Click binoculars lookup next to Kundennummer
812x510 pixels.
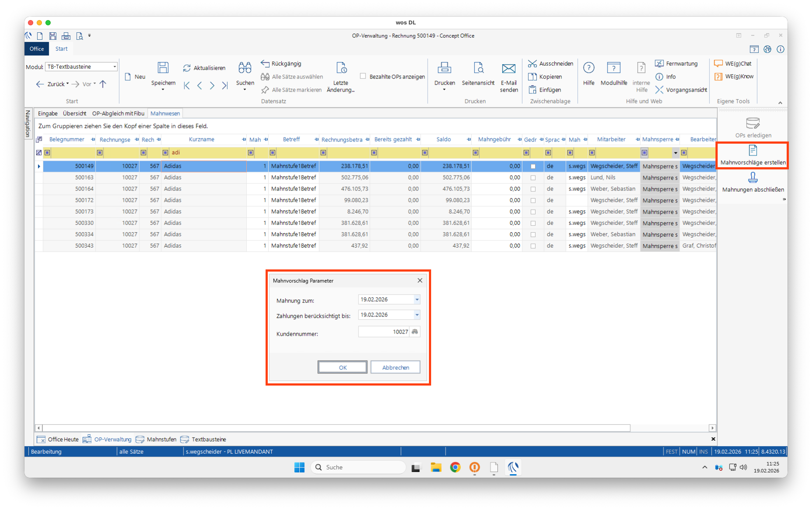click(x=415, y=332)
